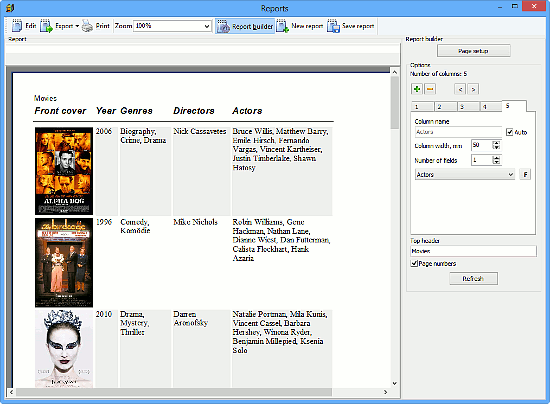Toggle the Page numbers checkbox

click(414, 263)
